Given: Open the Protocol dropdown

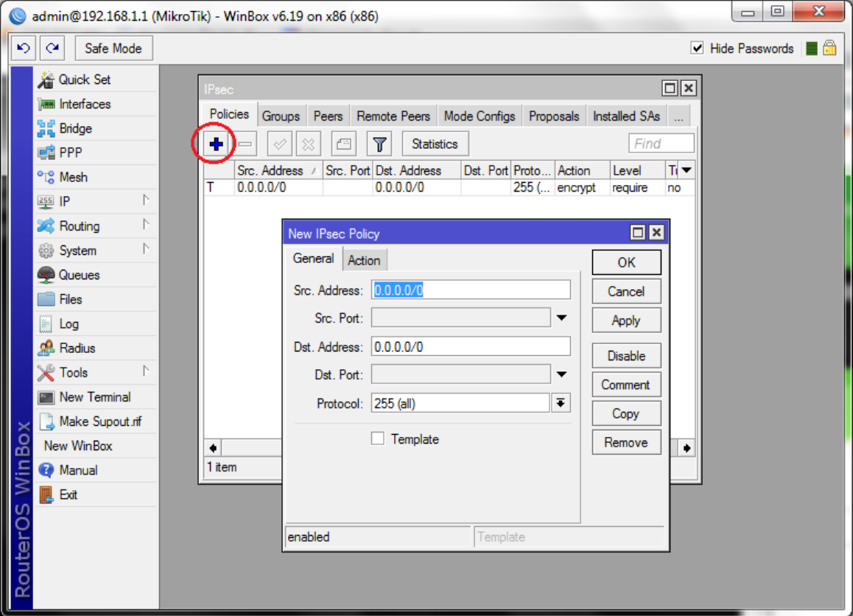Looking at the screenshot, I should [x=561, y=403].
